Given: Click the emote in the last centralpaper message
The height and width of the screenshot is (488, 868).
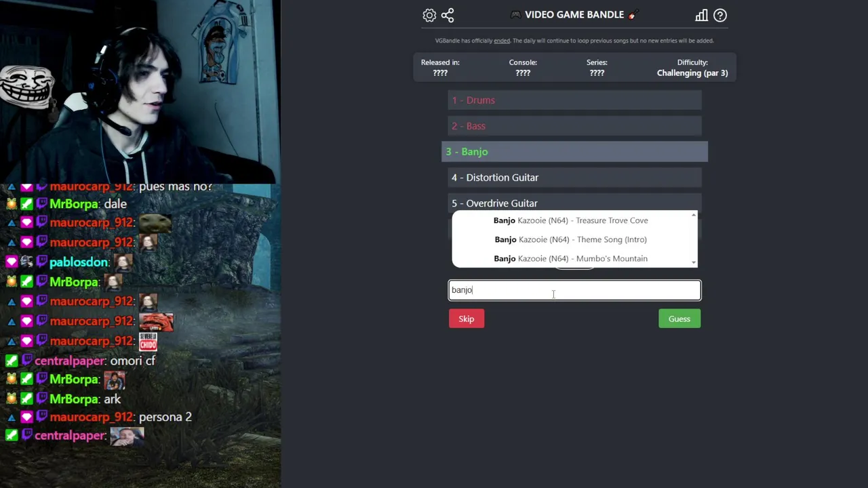Looking at the screenshot, I should click(x=127, y=436).
